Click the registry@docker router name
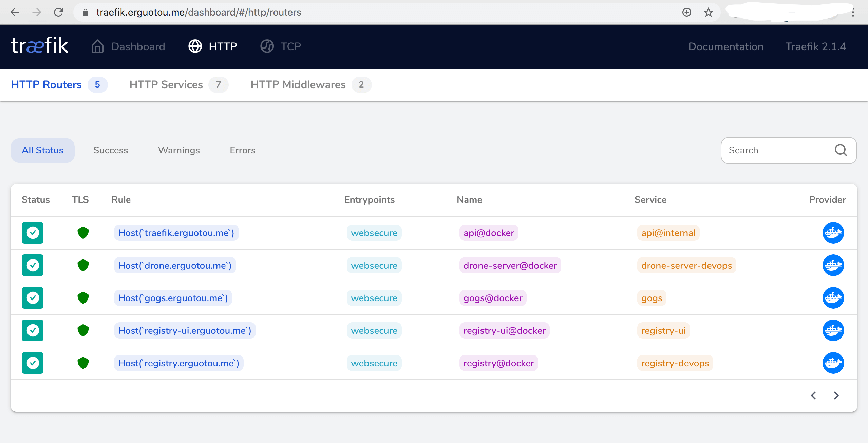868x443 pixels. click(x=498, y=363)
